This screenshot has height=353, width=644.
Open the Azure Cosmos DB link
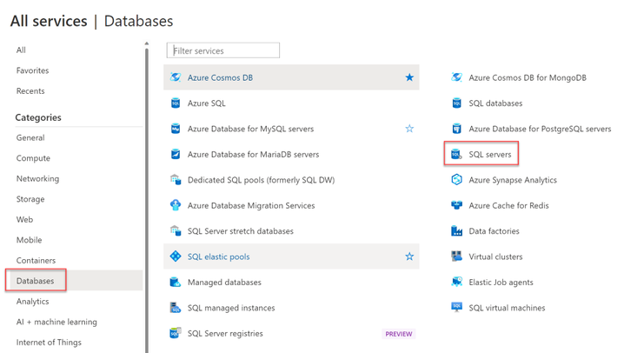pos(220,77)
